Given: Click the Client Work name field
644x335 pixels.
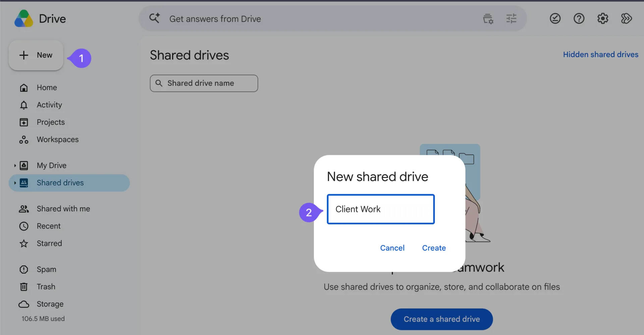Looking at the screenshot, I should (x=381, y=209).
